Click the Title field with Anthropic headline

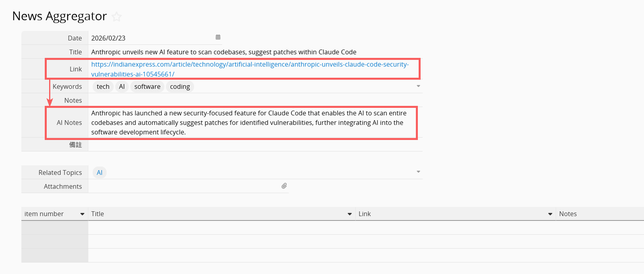pos(223,52)
